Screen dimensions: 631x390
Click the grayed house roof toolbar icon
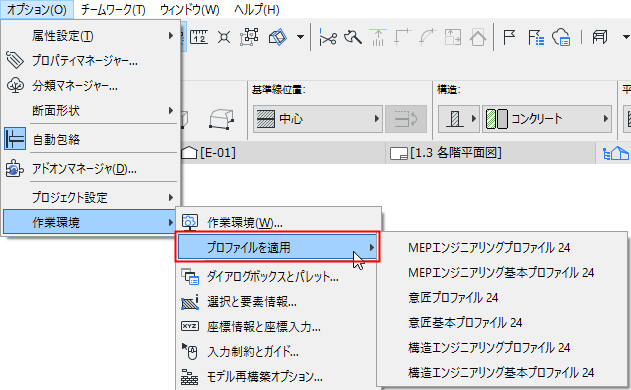point(478,37)
